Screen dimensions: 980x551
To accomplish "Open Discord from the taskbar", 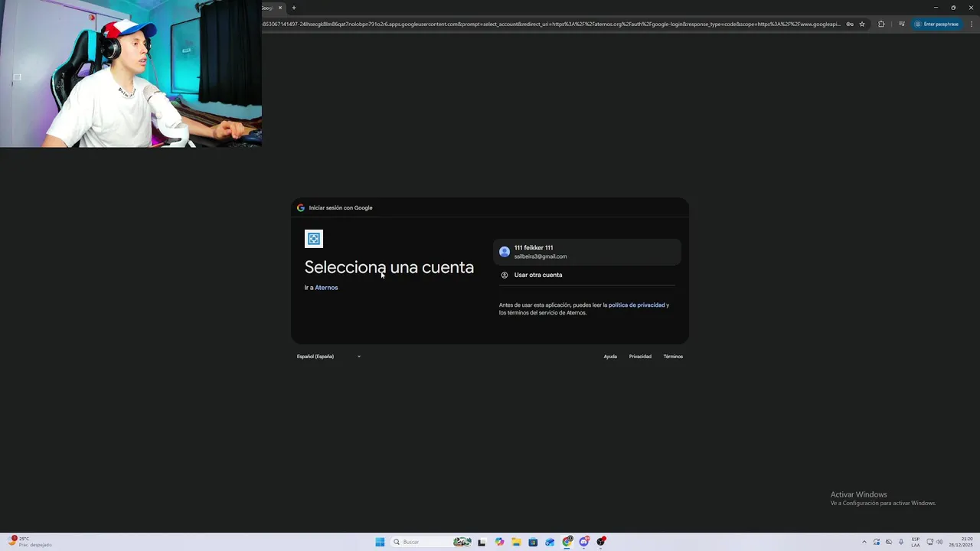I will point(584,542).
